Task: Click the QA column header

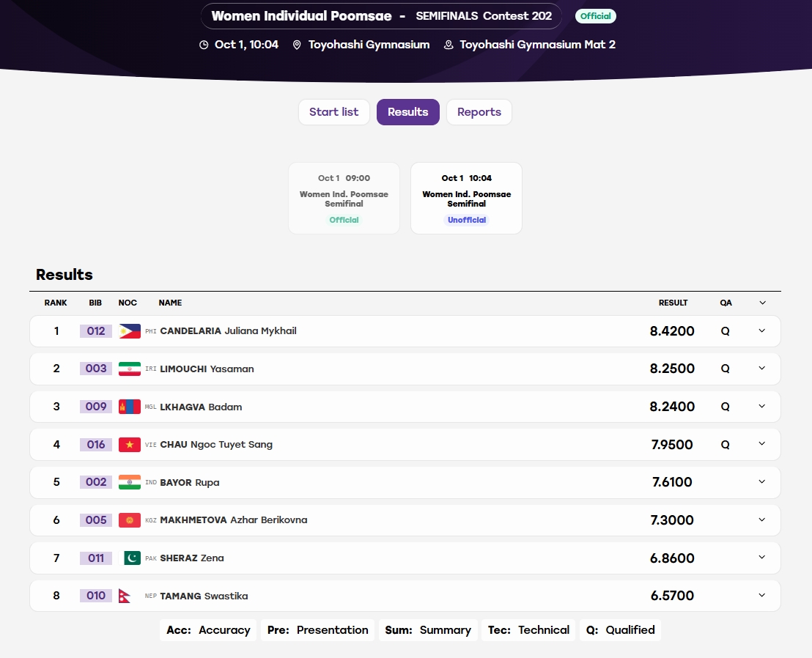Action: pos(726,303)
